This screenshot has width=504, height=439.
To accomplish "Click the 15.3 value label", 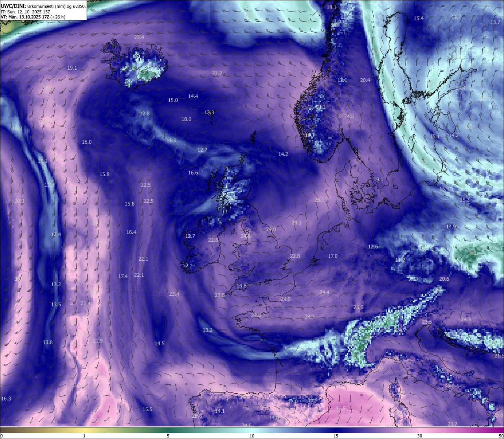I will pyautogui.click(x=465, y=200).
